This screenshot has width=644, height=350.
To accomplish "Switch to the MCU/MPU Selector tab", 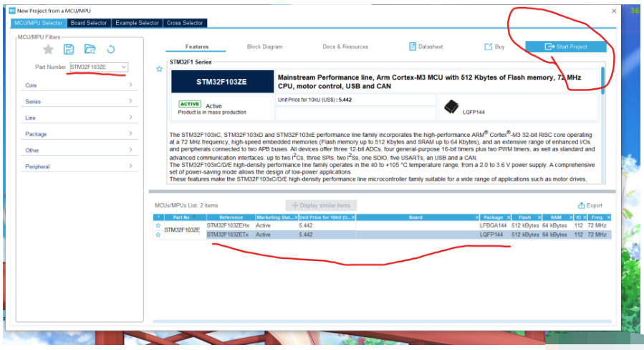I will [39, 23].
